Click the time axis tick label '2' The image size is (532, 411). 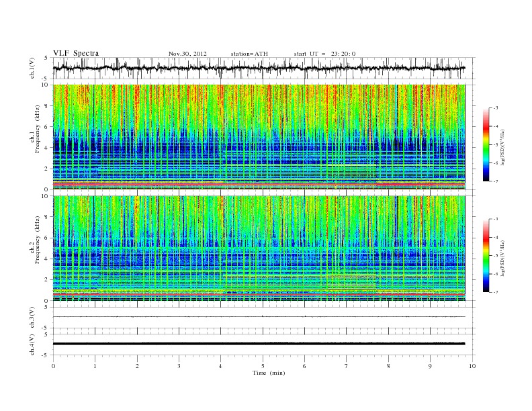pyautogui.click(x=137, y=366)
